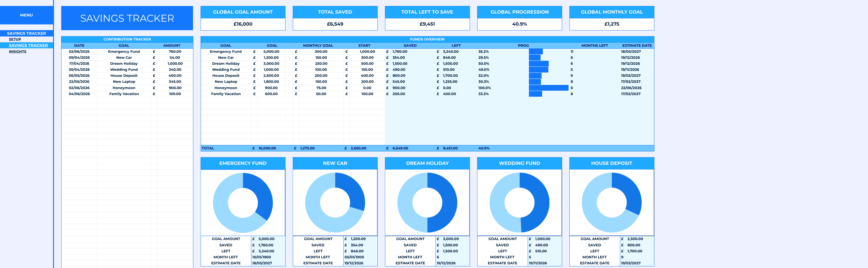The height and width of the screenshot is (268, 868).
Task: Click the House Deposit donut chart
Action: [x=612, y=203]
